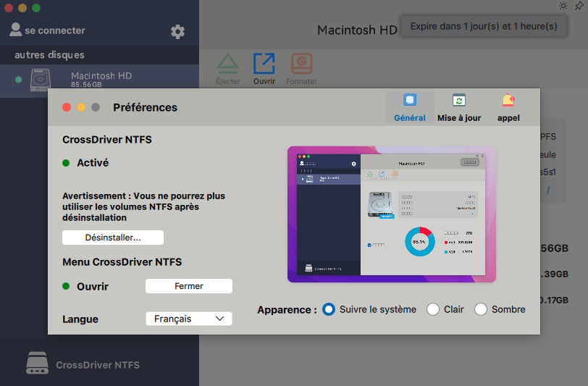Select the Clair appearance option
Image resolution: width=588 pixels, height=386 pixels.
click(x=445, y=309)
